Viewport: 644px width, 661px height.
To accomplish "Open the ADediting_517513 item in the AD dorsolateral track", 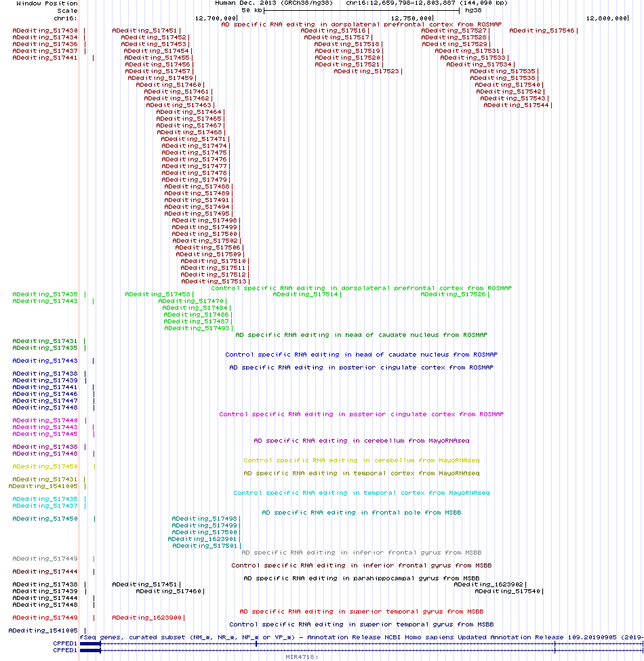I will [214, 281].
